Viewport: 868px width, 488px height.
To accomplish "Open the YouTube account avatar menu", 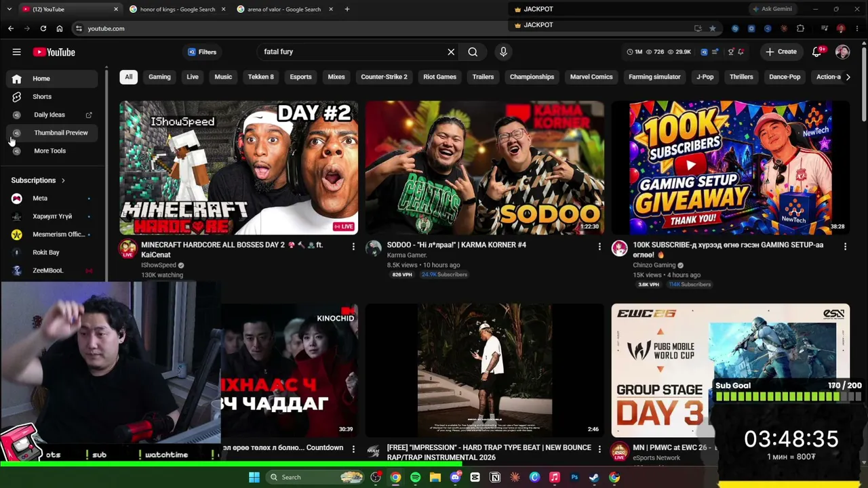I will 842,52.
